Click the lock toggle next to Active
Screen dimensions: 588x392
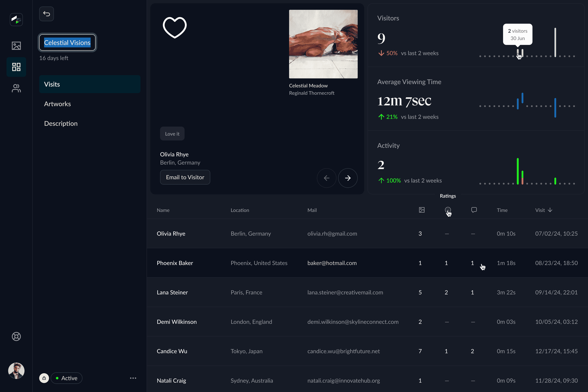[44, 378]
